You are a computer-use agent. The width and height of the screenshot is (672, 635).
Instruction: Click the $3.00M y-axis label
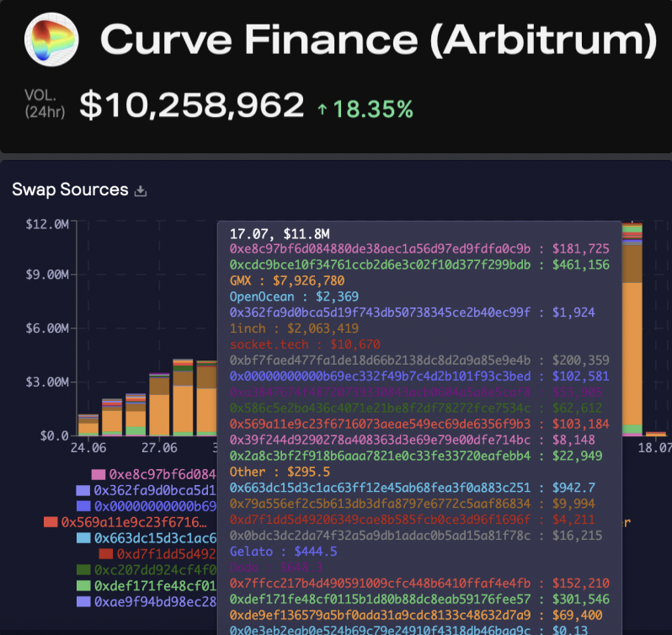pyautogui.click(x=46, y=382)
